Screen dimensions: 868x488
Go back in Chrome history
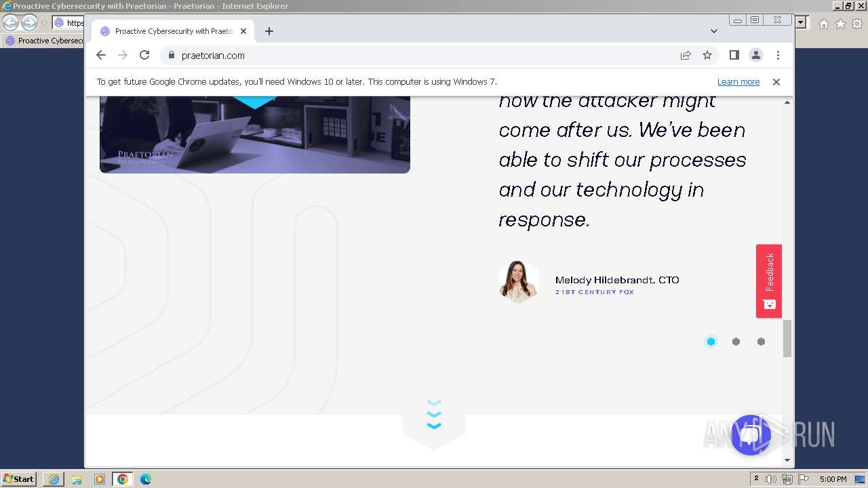(x=101, y=56)
